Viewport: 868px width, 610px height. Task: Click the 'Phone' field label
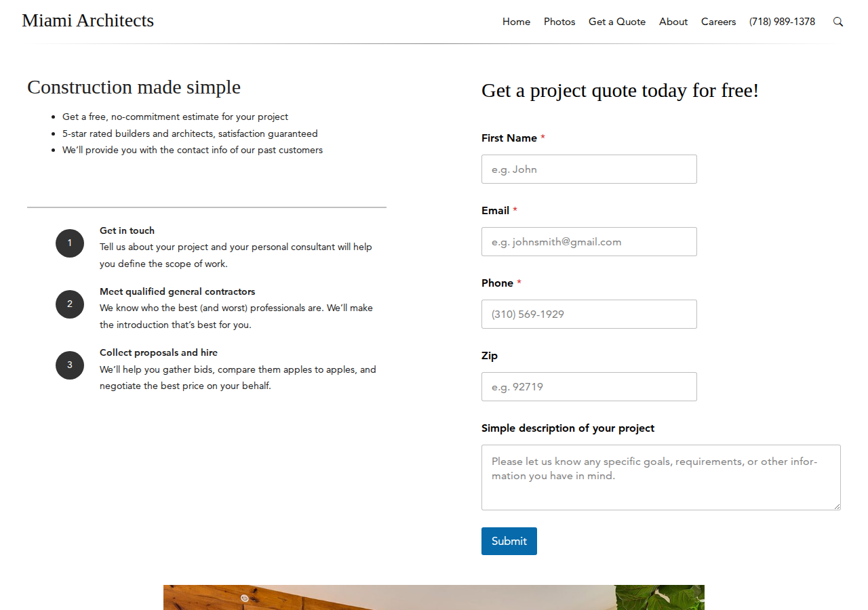(x=501, y=283)
